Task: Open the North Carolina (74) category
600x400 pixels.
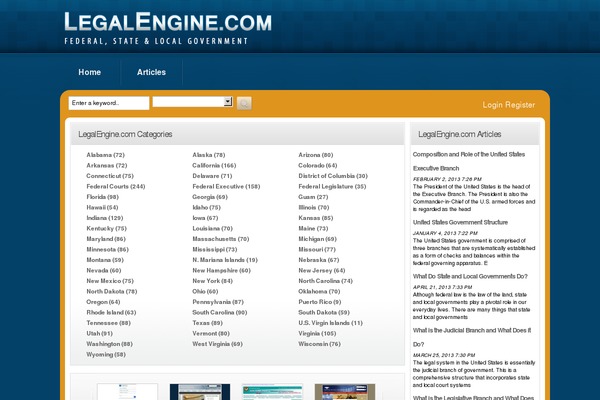Action: tap(326, 281)
